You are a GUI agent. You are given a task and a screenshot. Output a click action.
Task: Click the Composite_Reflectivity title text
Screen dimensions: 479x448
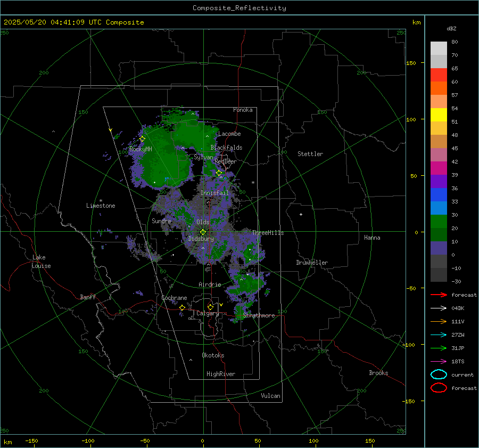(240, 8)
